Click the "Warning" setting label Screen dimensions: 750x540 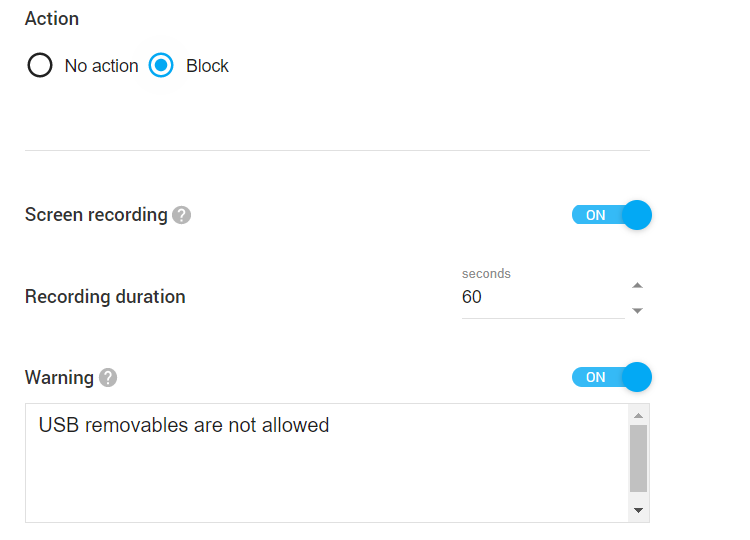click(x=59, y=378)
